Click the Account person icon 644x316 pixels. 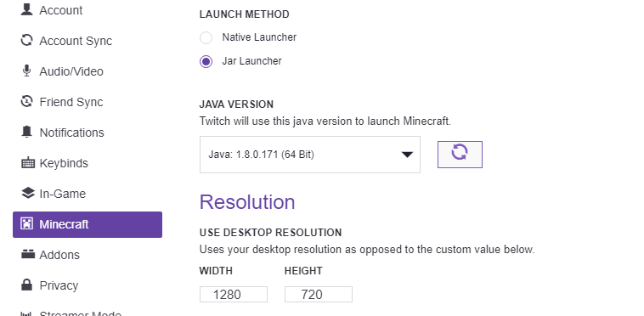click(26, 9)
